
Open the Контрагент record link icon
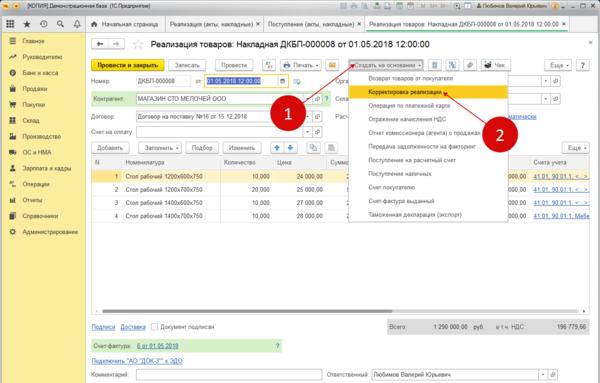tap(317, 99)
